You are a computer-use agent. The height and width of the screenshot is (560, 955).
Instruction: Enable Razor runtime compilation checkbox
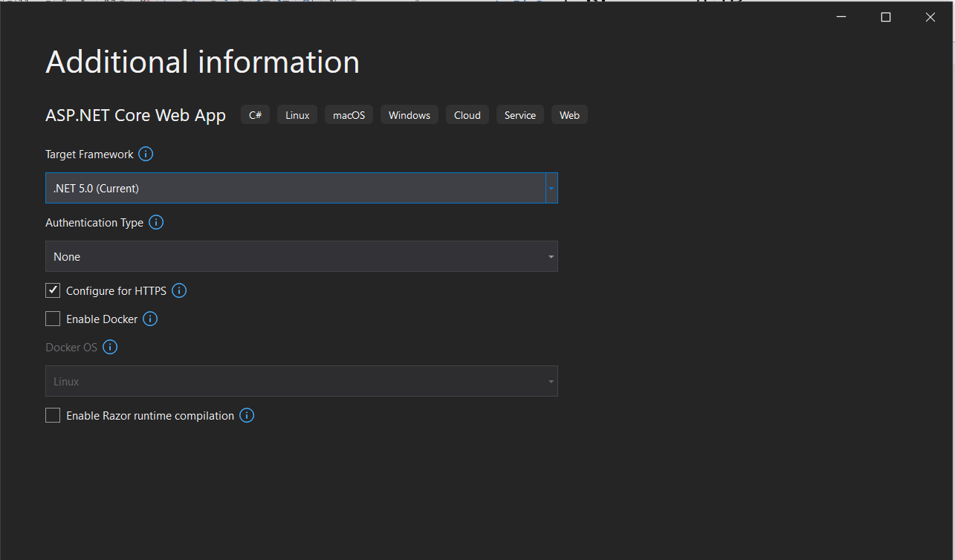53,415
